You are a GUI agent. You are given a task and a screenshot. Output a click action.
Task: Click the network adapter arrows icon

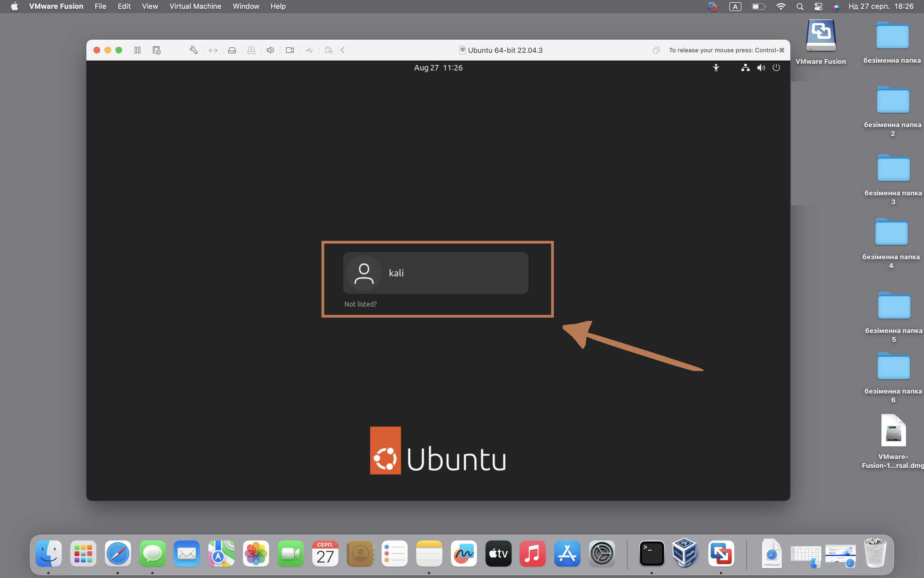click(x=213, y=50)
